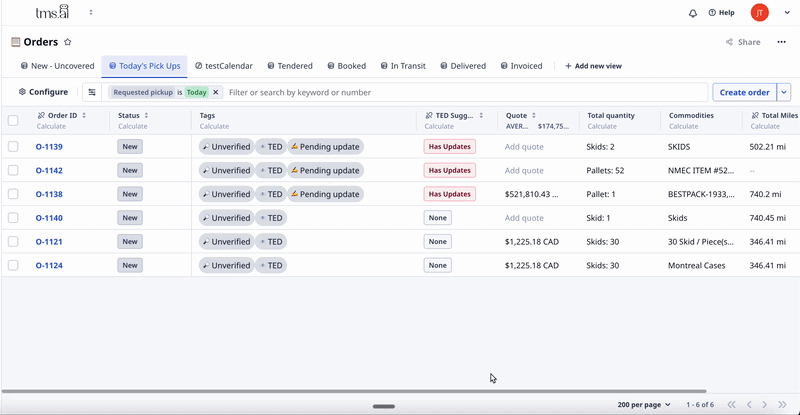Click the tms.ai logo
The width and height of the screenshot is (800, 415).
[52, 12]
